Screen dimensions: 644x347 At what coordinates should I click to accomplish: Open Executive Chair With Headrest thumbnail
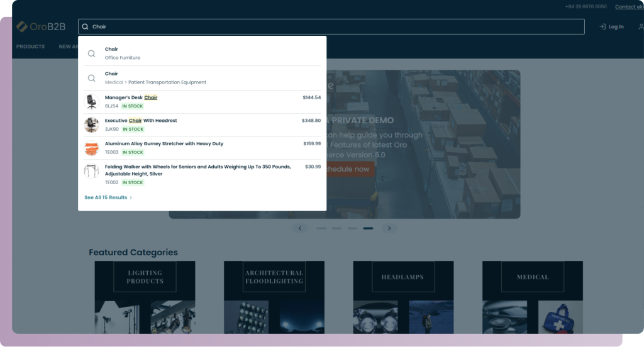click(x=92, y=125)
